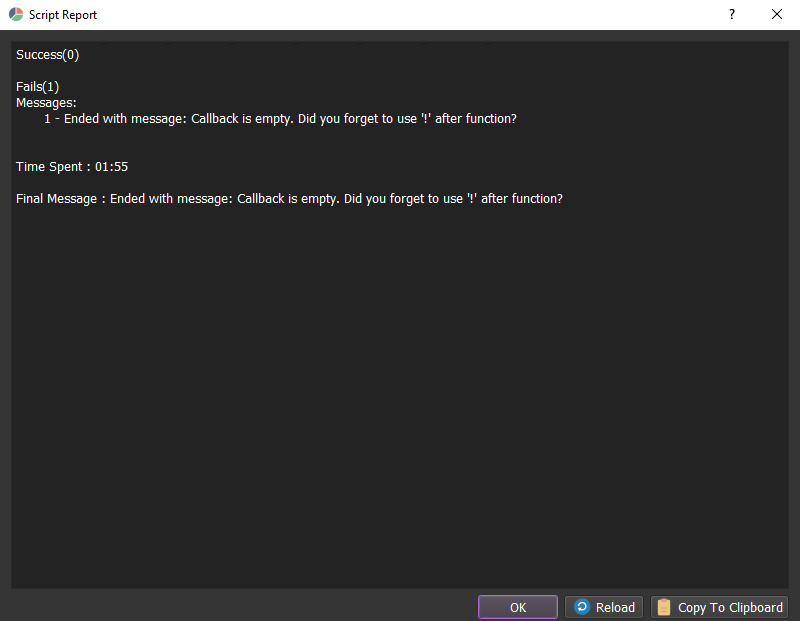The width and height of the screenshot is (800, 621).
Task: Click the 'Success(0)' line in the report
Action: coord(47,55)
